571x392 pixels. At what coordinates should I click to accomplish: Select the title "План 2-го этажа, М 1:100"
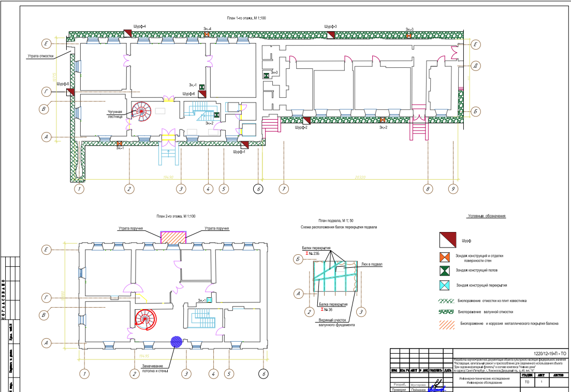click(x=176, y=216)
